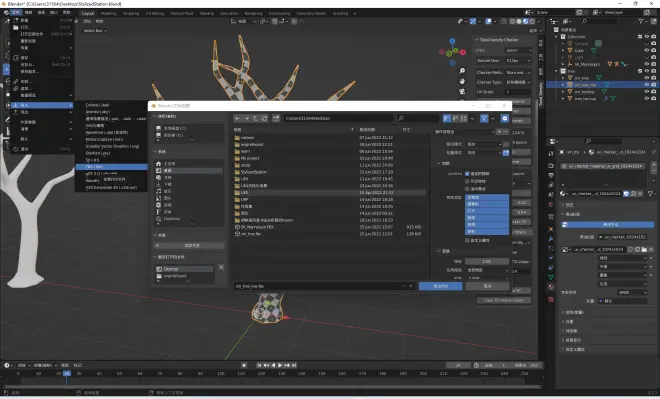This screenshot has height=399, width=660.
Task: Click the refresh file list icon
Action: (264, 119)
